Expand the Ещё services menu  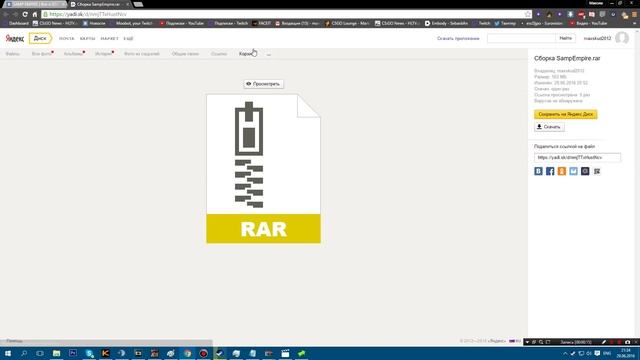[x=128, y=38]
